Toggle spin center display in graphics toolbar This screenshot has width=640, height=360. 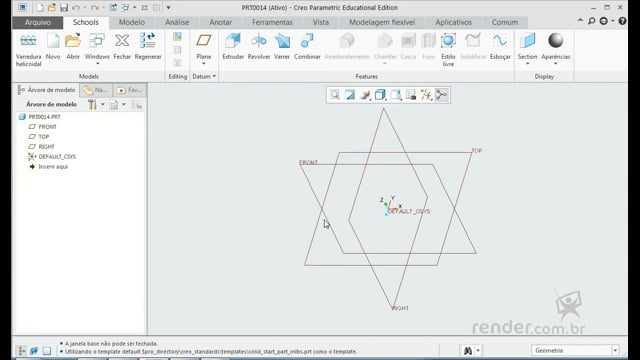click(x=442, y=95)
